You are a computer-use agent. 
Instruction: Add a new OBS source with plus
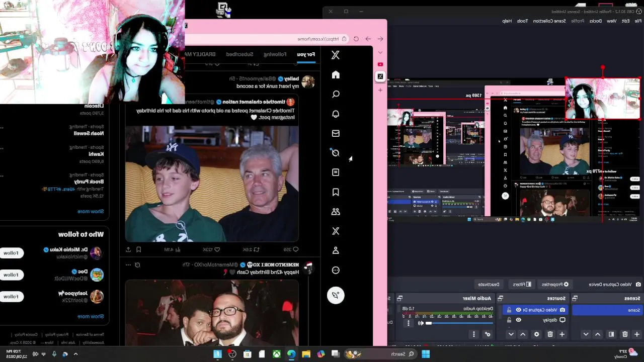(562, 334)
